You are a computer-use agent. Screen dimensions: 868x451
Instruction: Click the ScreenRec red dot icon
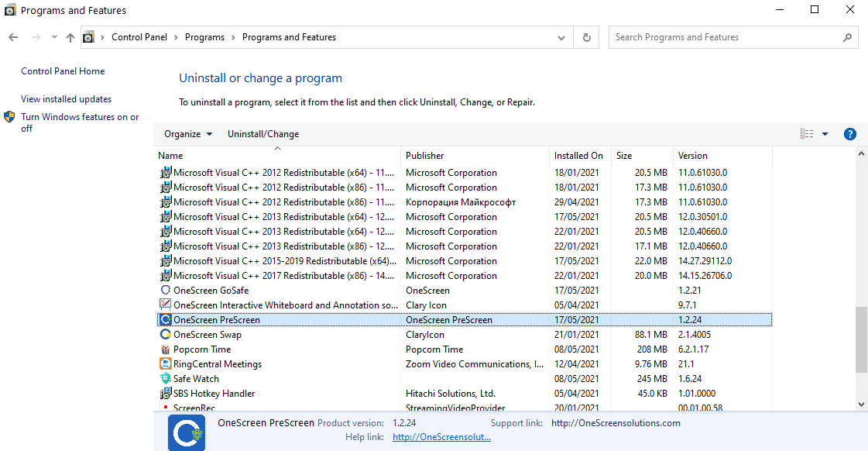point(165,408)
